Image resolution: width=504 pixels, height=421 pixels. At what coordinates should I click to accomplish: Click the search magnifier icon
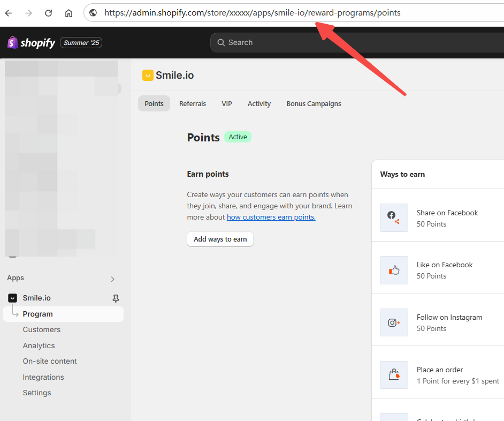click(221, 42)
